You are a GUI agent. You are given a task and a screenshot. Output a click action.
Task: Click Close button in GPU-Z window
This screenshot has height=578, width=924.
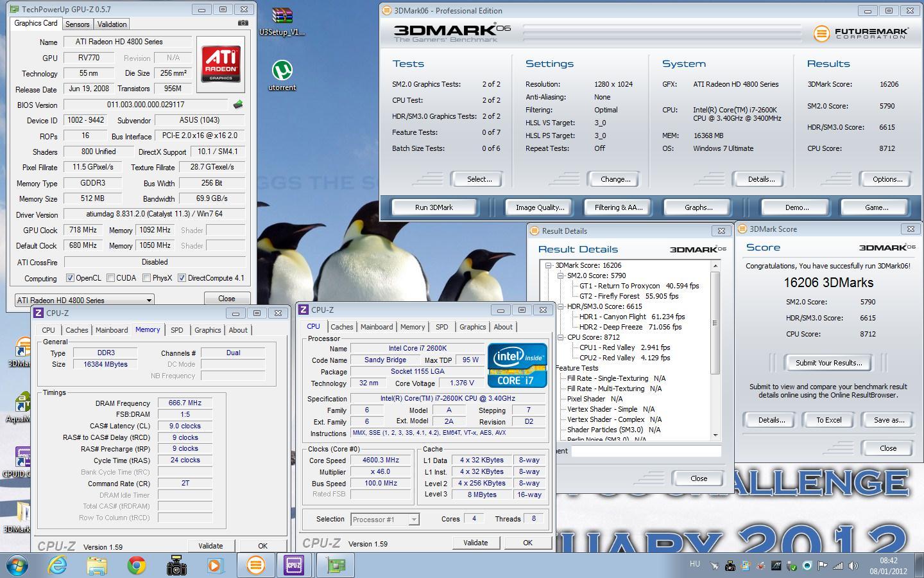(227, 299)
